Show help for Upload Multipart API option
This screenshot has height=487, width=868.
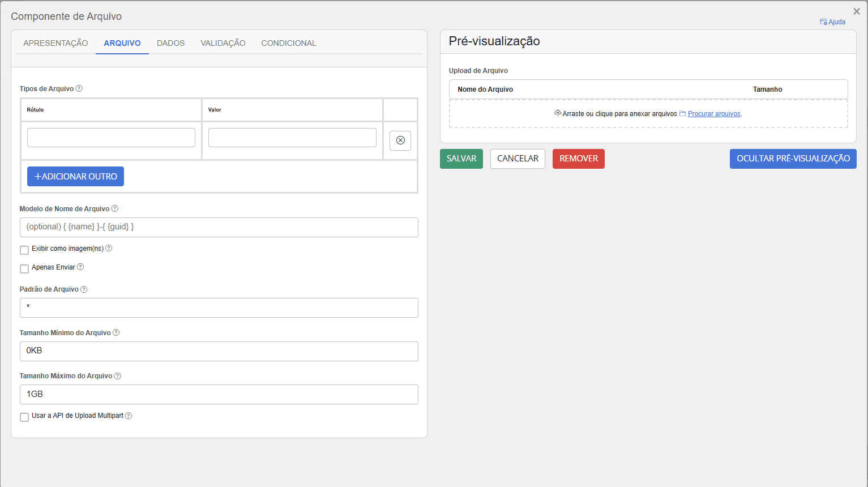(129, 416)
